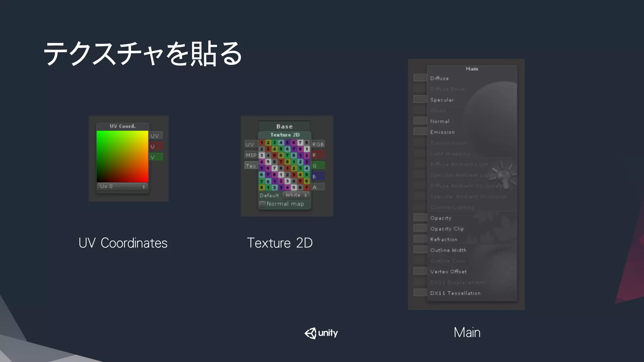
Task: Click the Opacity input slot on Main
Action: click(x=420, y=217)
